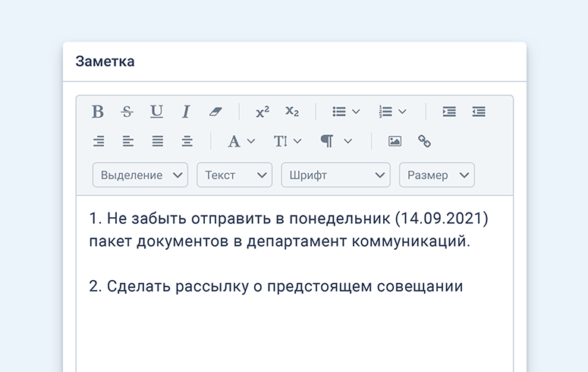Decrease indent of text

click(479, 112)
